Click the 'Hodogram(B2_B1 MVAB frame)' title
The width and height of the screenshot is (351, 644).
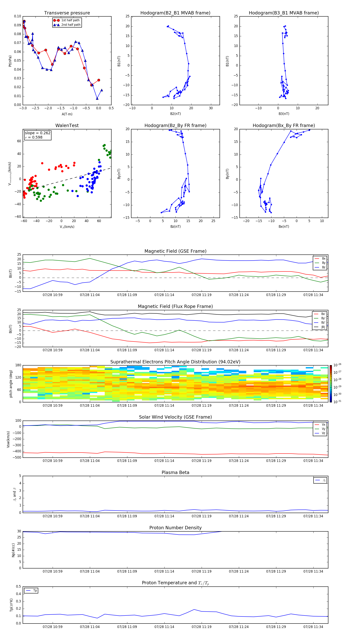click(x=175, y=13)
